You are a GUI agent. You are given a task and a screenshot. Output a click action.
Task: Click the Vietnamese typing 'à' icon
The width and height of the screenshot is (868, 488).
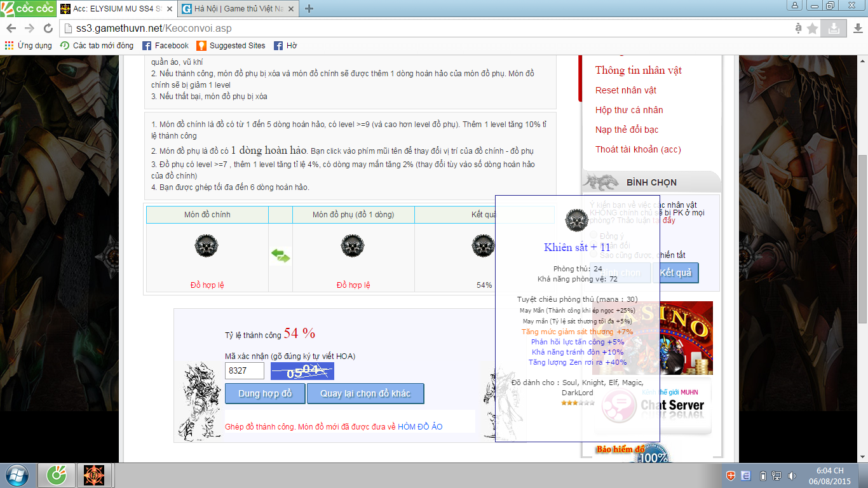click(x=798, y=29)
